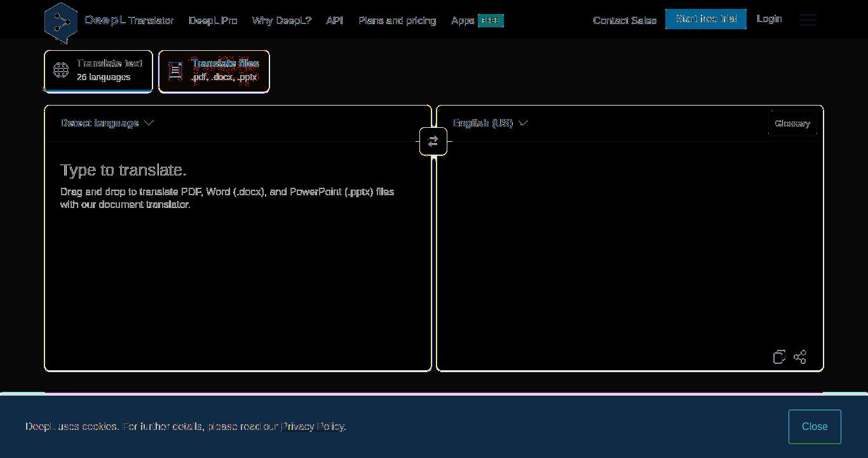The image size is (868, 458).
Task: Copy translated text to clipboard
Action: (780, 357)
